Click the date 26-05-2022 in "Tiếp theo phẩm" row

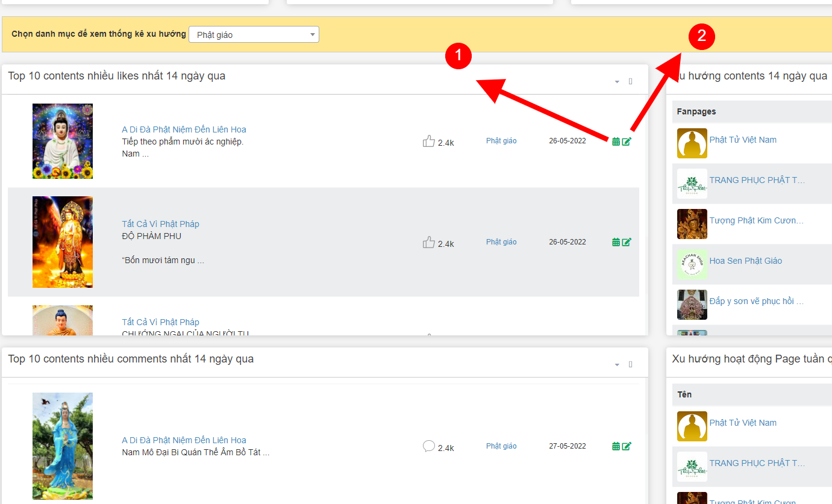(x=568, y=141)
